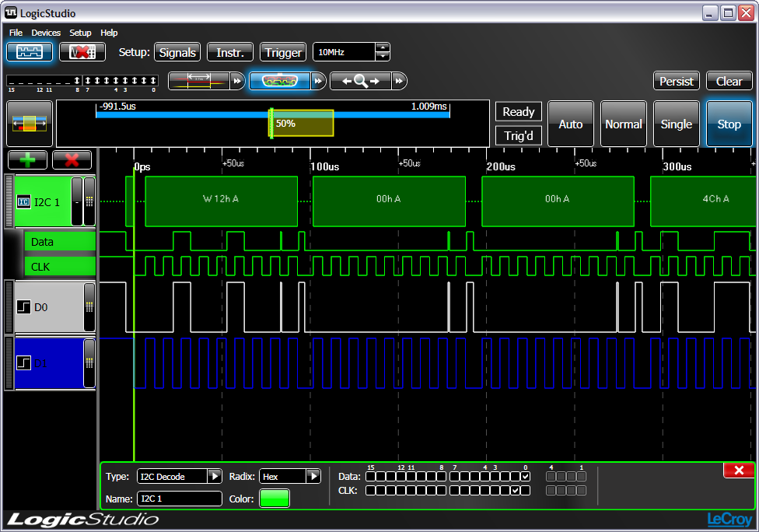Check Data channel 8 checkbox

441,476
